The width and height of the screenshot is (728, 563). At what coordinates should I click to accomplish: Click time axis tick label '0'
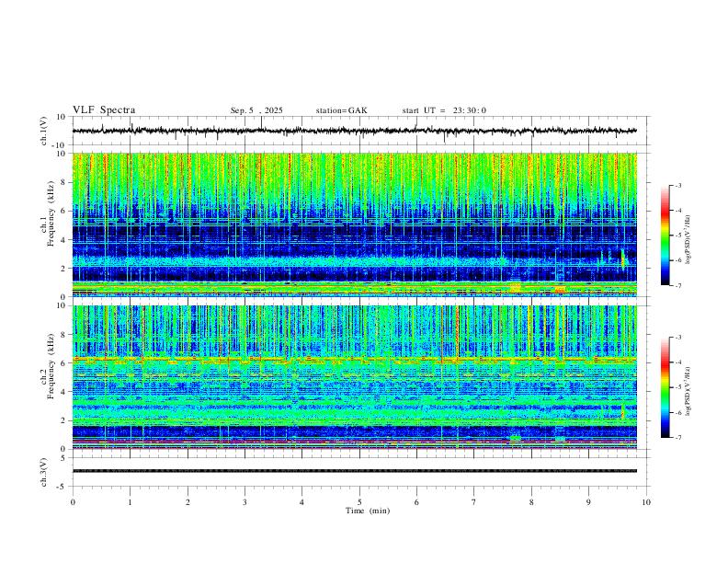pos(73,502)
